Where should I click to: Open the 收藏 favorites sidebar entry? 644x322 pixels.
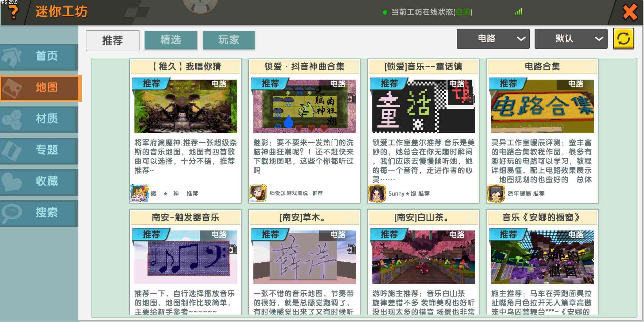pos(39,182)
